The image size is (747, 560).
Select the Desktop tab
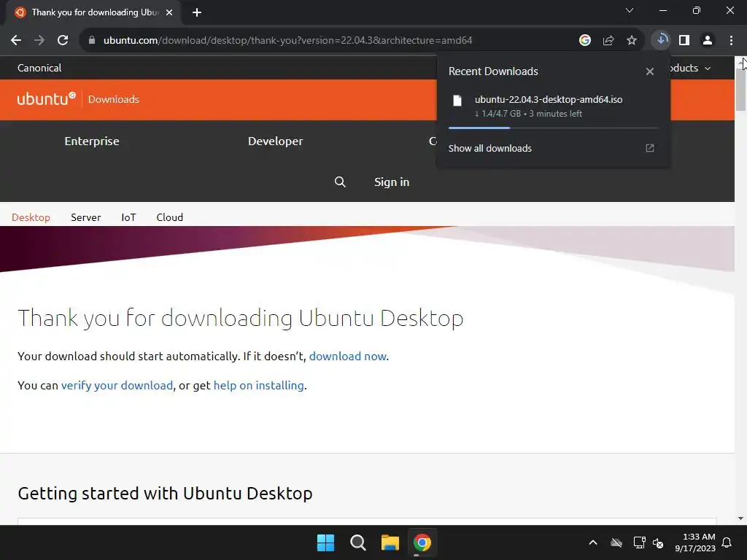(x=31, y=217)
